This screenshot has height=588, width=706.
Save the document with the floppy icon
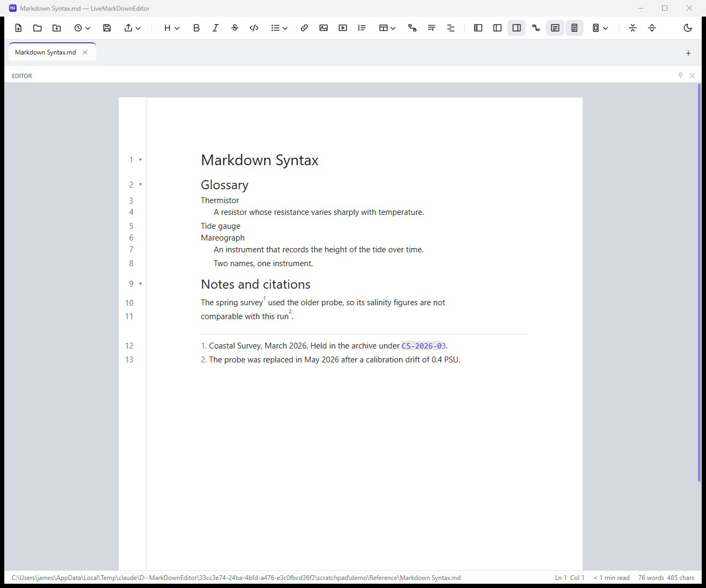click(107, 28)
